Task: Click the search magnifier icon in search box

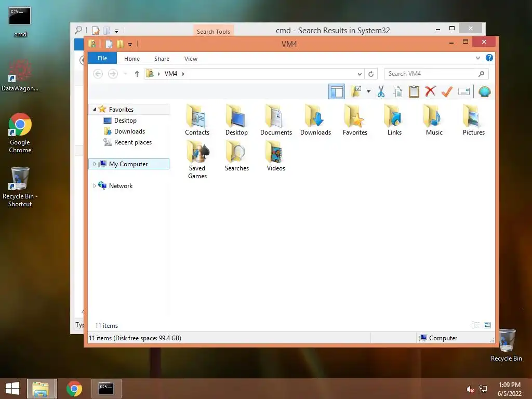Action: click(x=481, y=74)
